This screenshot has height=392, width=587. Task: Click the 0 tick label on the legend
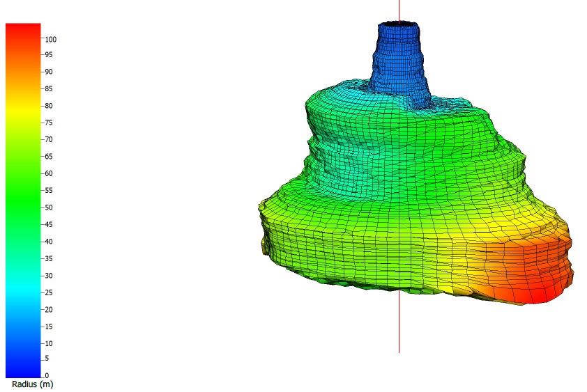click(47, 376)
